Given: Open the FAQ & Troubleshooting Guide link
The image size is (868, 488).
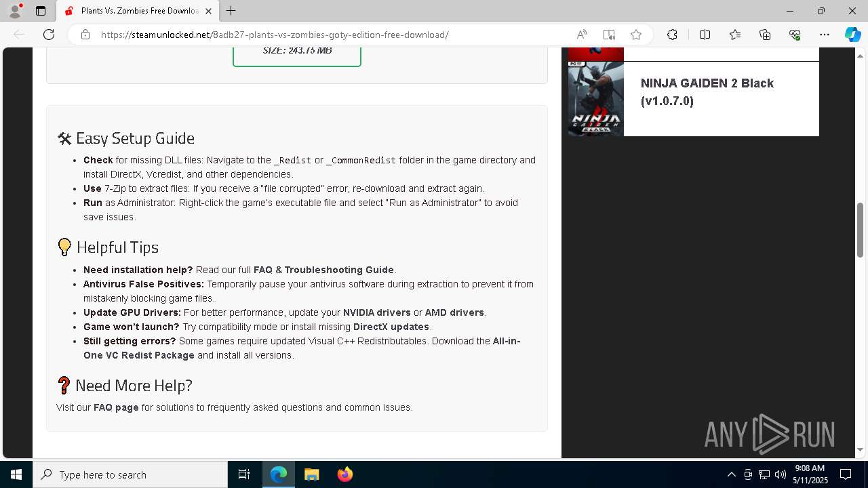Looking at the screenshot, I should [x=323, y=270].
